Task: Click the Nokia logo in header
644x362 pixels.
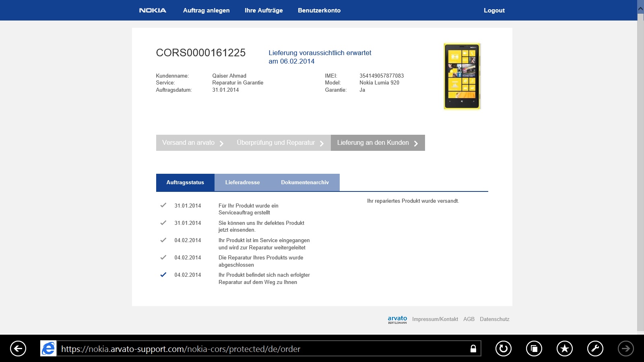Action: pyautogui.click(x=153, y=10)
